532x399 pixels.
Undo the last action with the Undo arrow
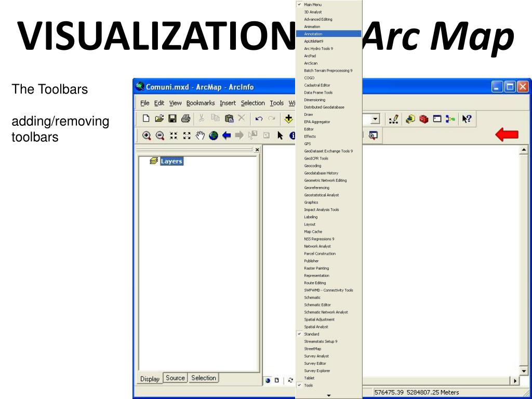pos(259,118)
